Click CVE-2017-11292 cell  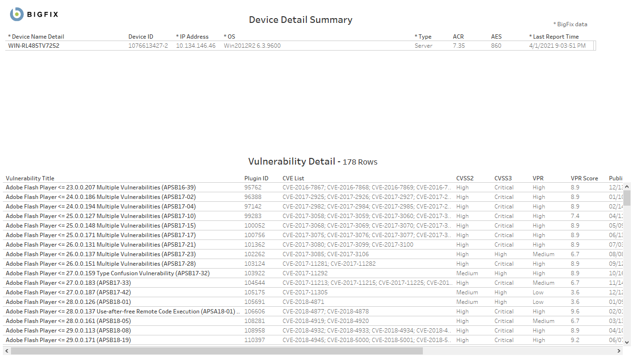click(x=305, y=273)
